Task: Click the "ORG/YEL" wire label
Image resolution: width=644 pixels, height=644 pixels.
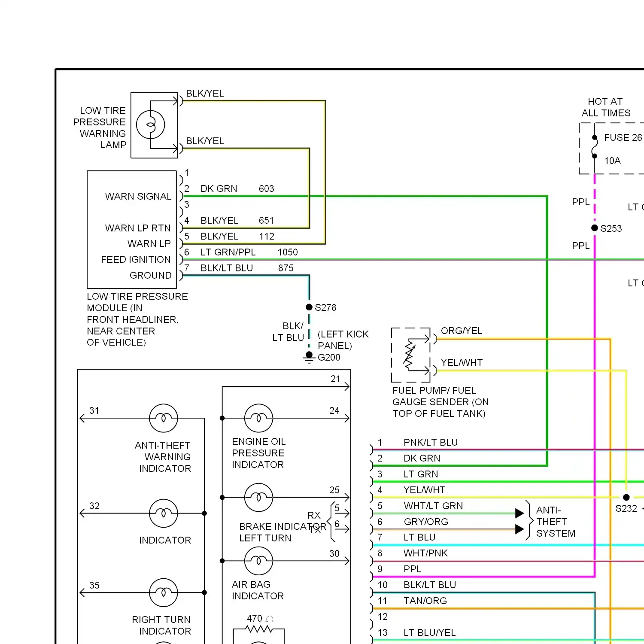Action: (462, 331)
